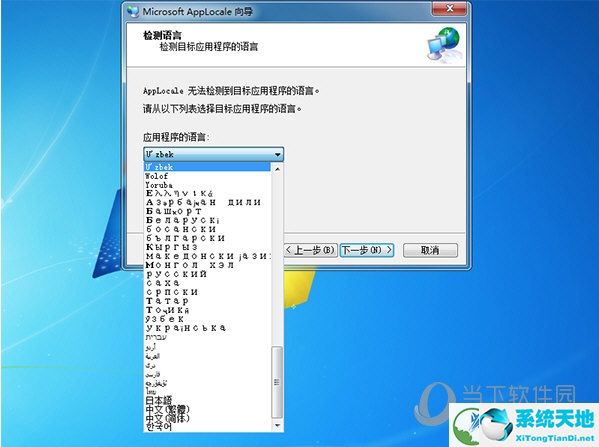Image resolution: width=599 pixels, height=447 pixels.
Task: Choose 中文(简体) from the list
Action: (207, 418)
